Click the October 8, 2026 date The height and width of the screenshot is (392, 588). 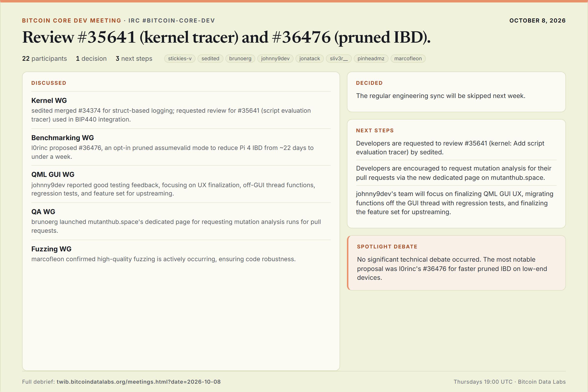[538, 21]
